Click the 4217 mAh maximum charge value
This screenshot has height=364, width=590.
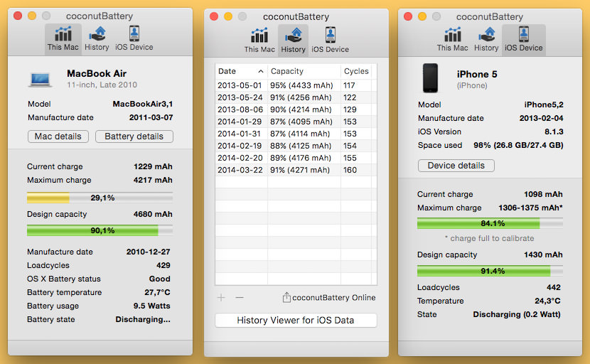click(153, 180)
